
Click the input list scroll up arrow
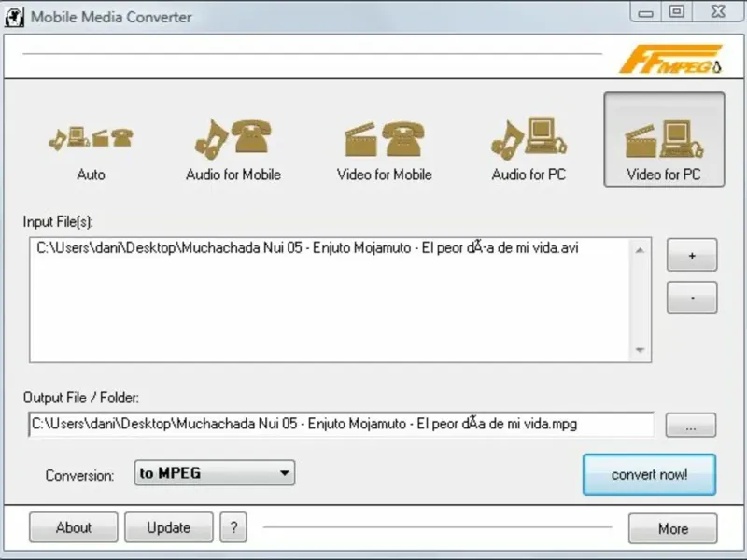pyautogui.click(x=640, y=250)
